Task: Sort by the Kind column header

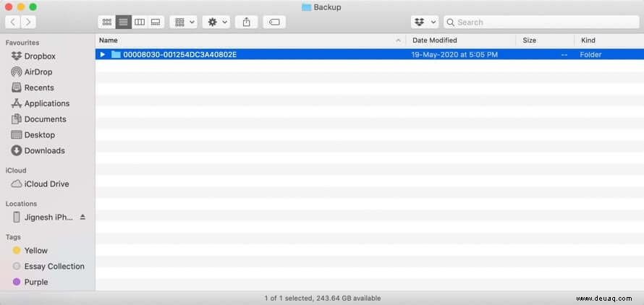Action: tap(588, 40)
